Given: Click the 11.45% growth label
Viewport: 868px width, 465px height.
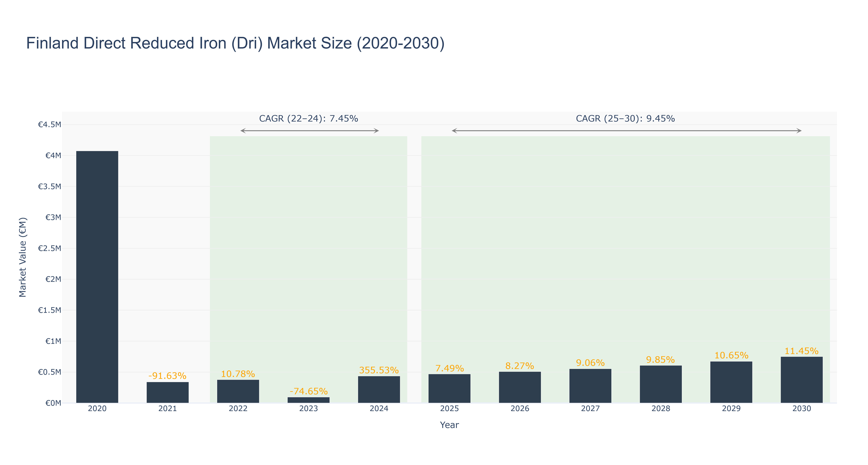Looking at the screenshot, I should click(x=801, y=351).
